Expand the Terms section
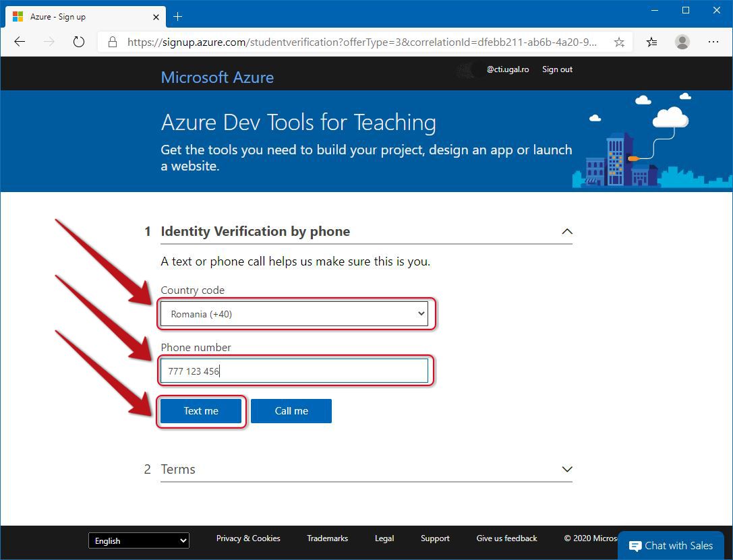Viewport: 733px width, 560px height. [566, 470]
